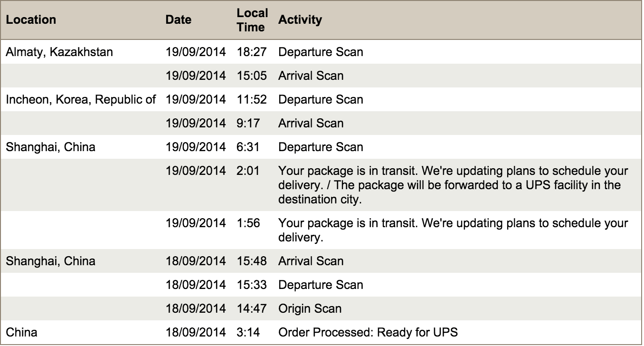644x346 pixels.
Task: Click the Location column header
Action: pyautogui.click(x=31, y=20)
